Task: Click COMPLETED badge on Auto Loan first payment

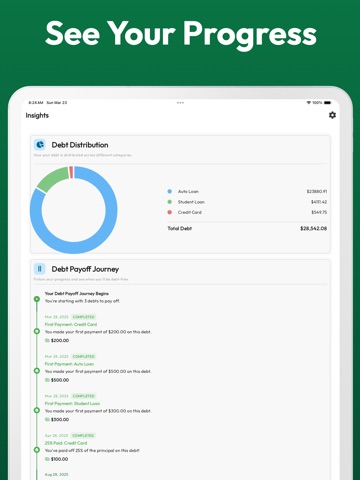Action: tap(84, 356)
